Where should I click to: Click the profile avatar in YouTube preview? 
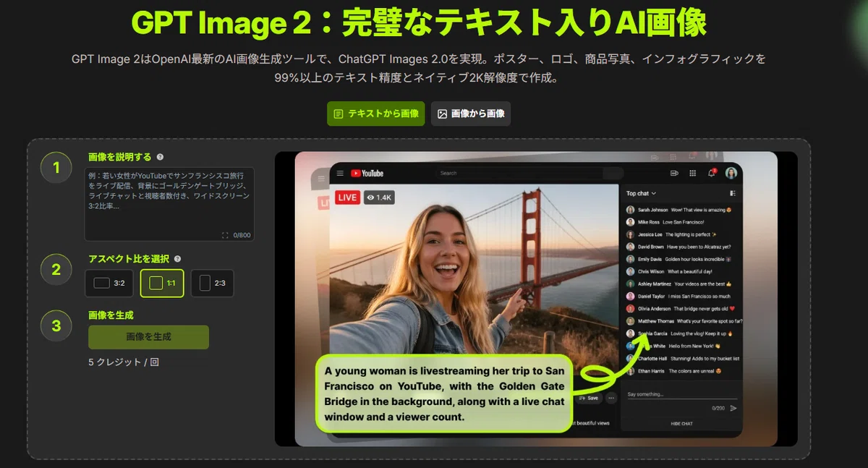731,173
